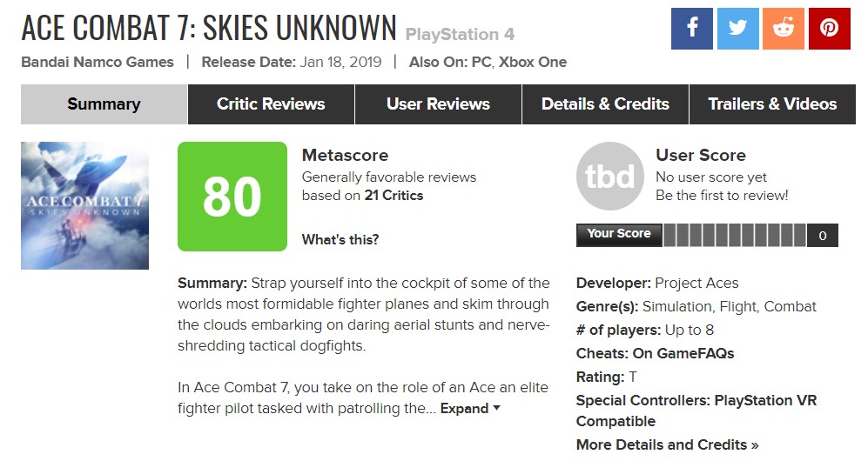Click the grey tbd user score circle
The width and height of the screenshot is (868, 461).
click(610, 177)
